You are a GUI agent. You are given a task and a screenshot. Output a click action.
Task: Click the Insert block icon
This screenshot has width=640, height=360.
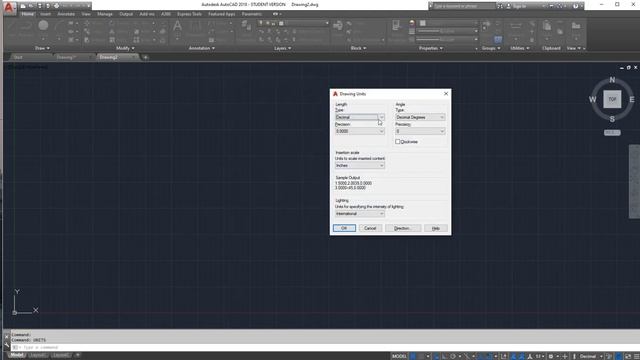[338, 26]
